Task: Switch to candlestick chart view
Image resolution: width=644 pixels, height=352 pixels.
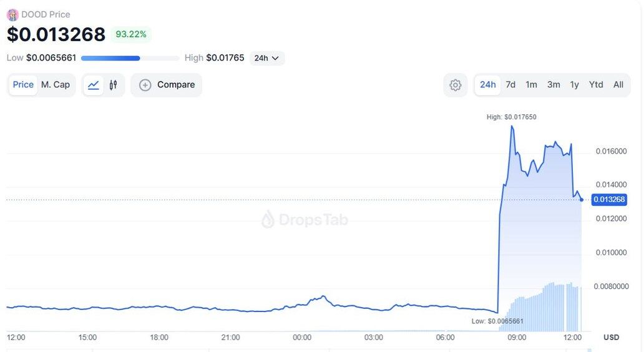Action: (x=113, y=85)
